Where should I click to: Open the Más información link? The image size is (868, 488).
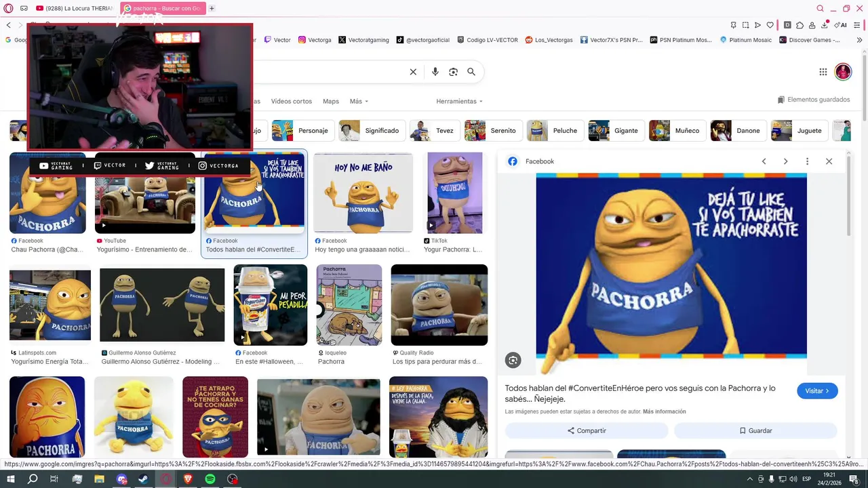point(664,411)
